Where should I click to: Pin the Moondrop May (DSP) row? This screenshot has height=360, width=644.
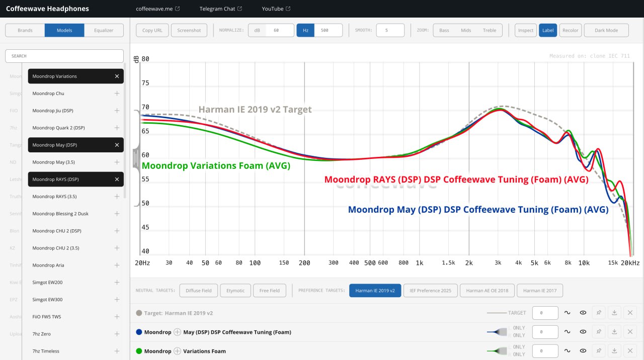point(599,332)
